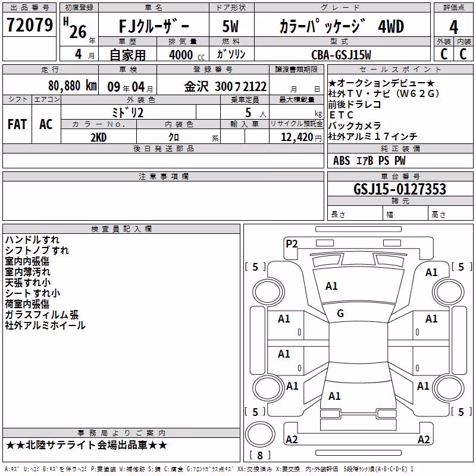Select air conditioner value AC
The image size is (476, 476).
(x=46, y=124)
